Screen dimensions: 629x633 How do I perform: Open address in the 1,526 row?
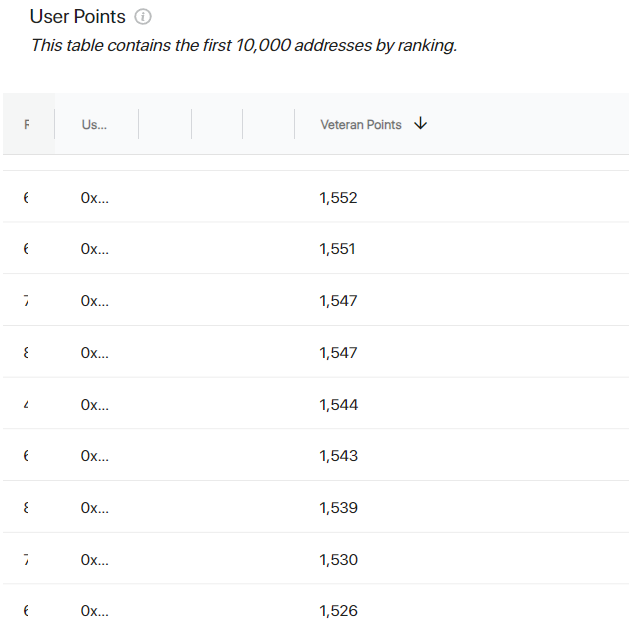click(x=94, y=611)
